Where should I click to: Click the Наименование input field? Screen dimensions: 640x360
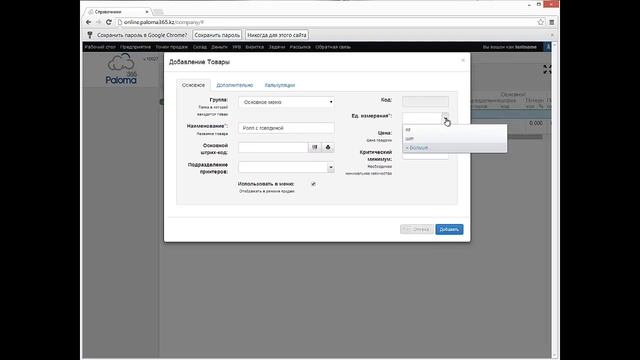pos(286,128)
